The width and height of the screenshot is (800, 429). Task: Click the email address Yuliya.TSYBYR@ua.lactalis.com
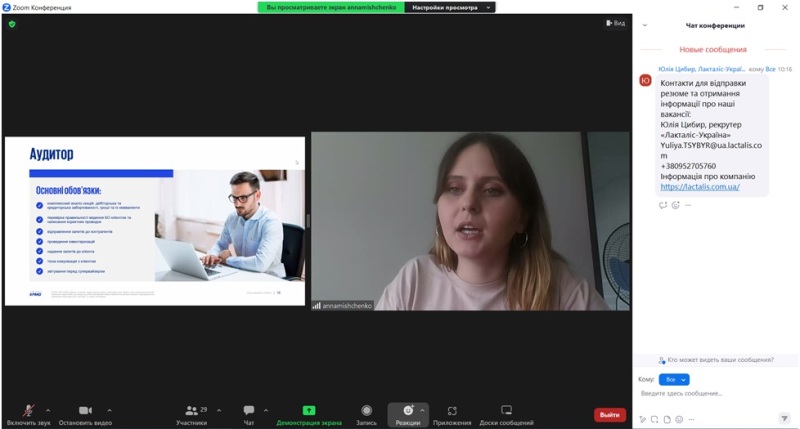[711, 150]
